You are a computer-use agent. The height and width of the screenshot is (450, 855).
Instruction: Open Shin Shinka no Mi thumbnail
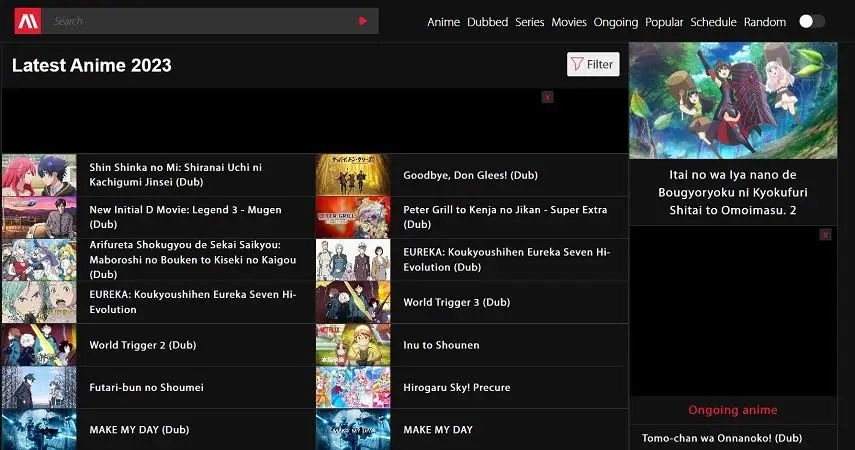click(39, 175)
